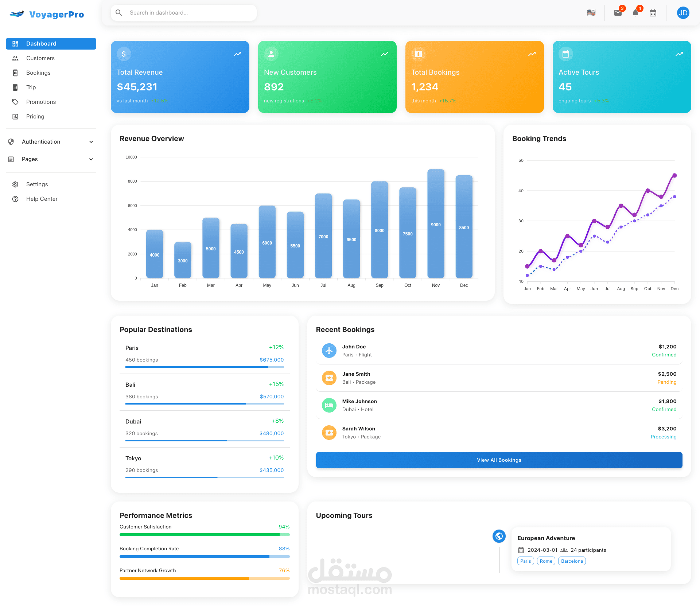
Task: Click View All Bookings button
Action: (x=499, y=460)
